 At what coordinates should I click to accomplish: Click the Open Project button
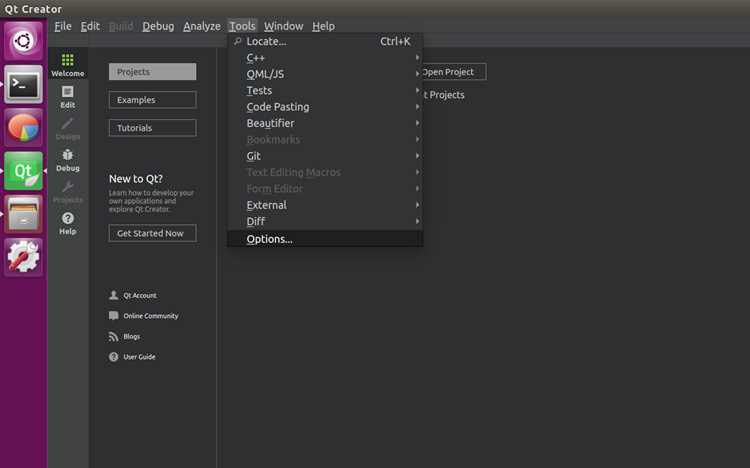pyautogui.click(x=453, y=72)
